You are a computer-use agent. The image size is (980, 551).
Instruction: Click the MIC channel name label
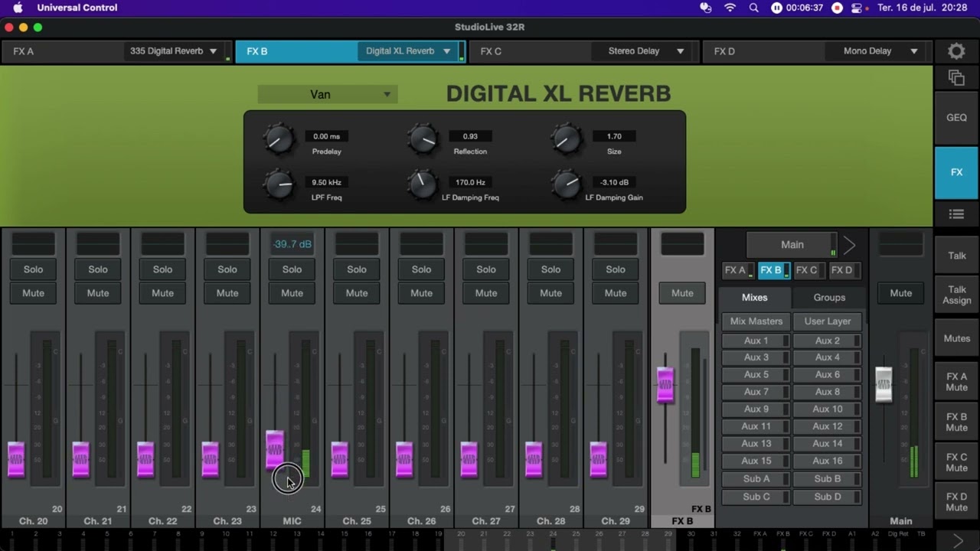(x=292, y=521)
